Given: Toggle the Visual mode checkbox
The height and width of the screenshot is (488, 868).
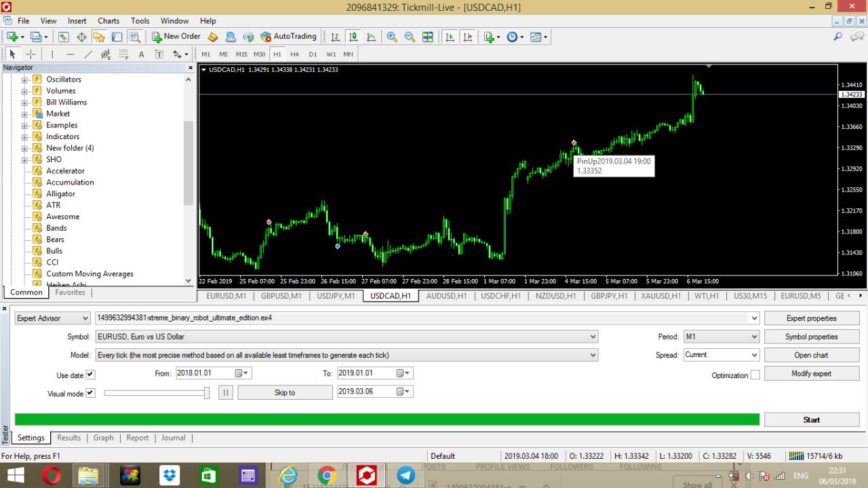Looking at the screenshot, I should click(90, 393).
